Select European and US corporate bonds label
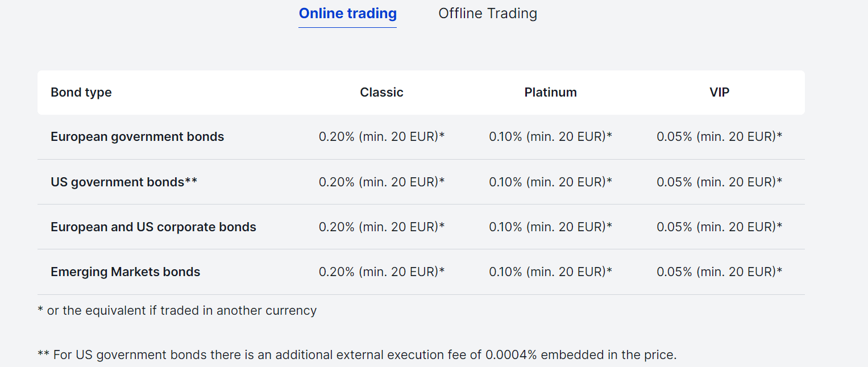Viewport: 868px width, 367px height. (x=153, y=227)
